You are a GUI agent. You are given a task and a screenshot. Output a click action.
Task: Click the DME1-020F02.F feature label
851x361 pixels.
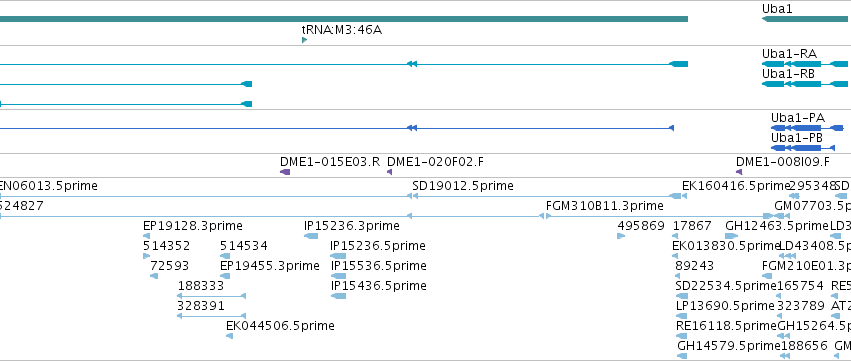pos(435,162)
